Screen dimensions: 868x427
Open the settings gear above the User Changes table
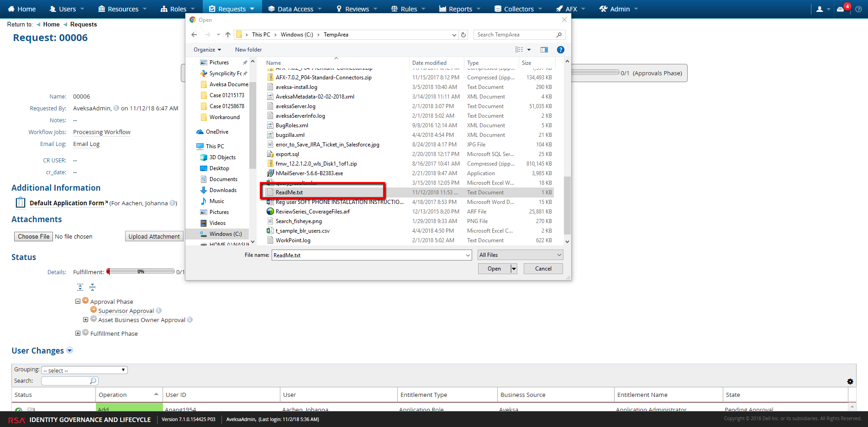pos(851,381)
